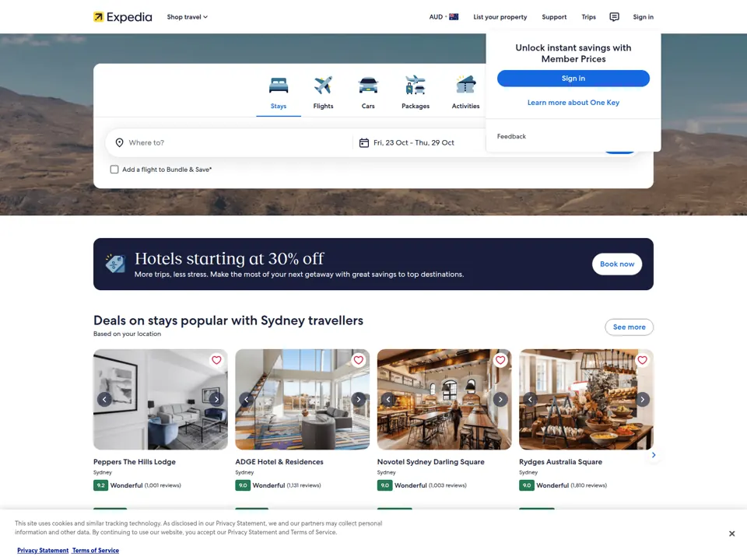Save Peppers The Hills Lodge with heart
This screenshot has width=747, height=560.
point(216,360)
